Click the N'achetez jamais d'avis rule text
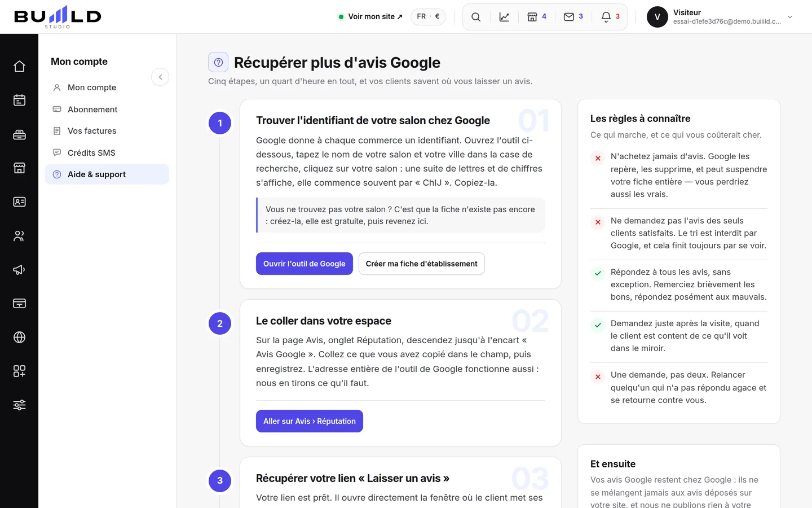Image resolution: width=812 pixels, height=508 pixels. point(689,176)
